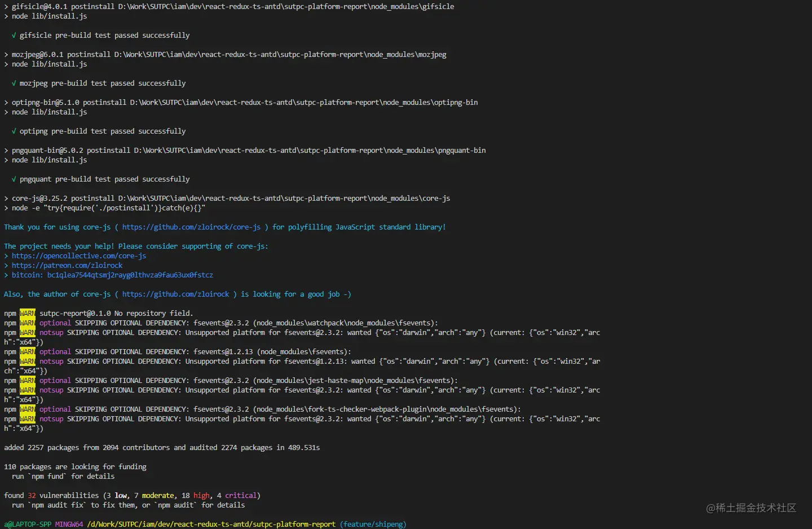Open the github.com/zloirock/core-js link

tap(191, 227)
